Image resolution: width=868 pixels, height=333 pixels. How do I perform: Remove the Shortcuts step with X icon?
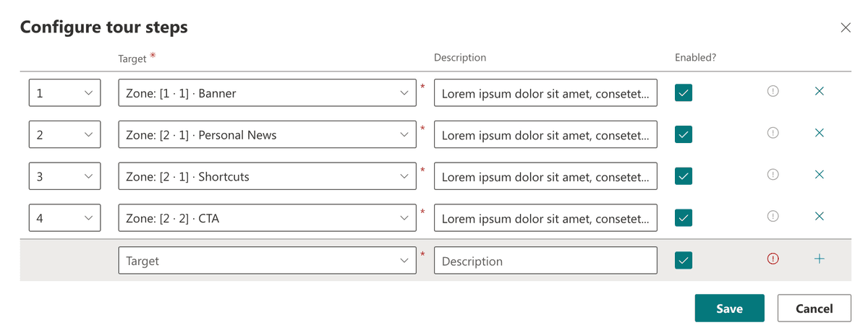(820, 175)
